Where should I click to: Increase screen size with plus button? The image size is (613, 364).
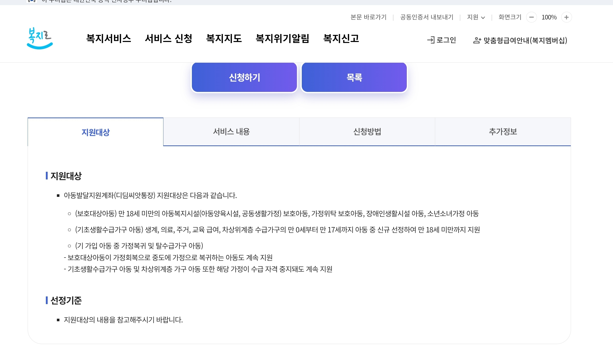566,17
